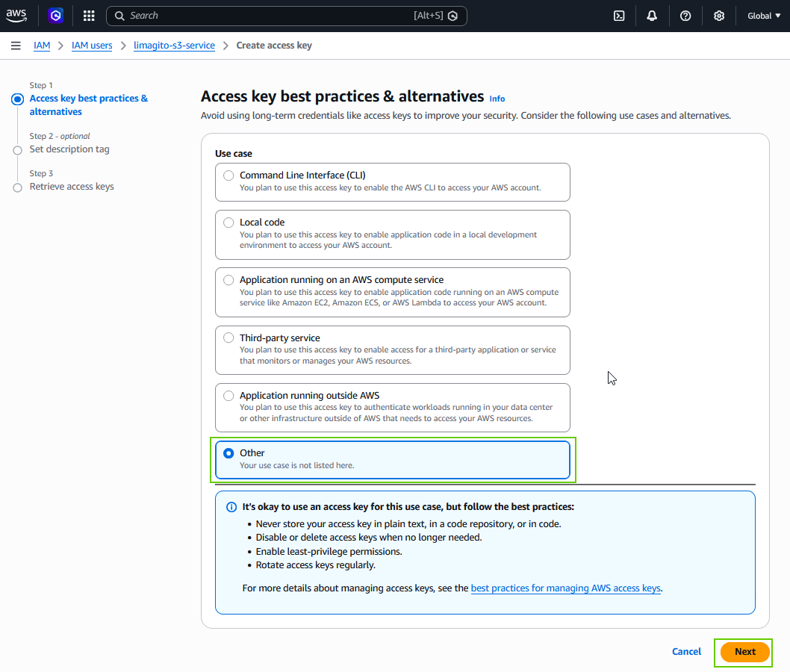
Task: Click the Cancel button
Action: pyautogui.click(x=686, y=651)
